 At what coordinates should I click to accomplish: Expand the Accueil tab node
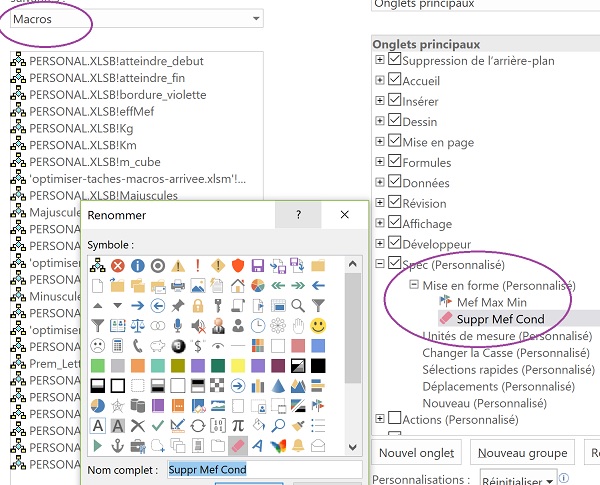[x=380, y=80]
